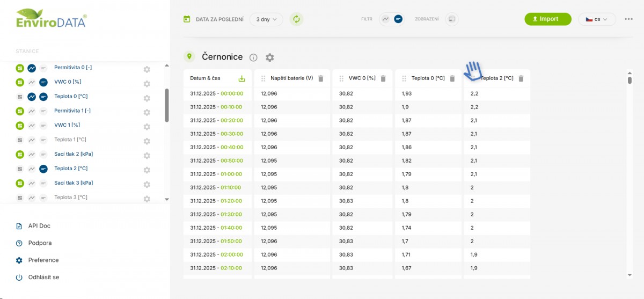Click Odhlásit se to log out
This screenshot has height=299, width=644.
(x=43, y=278)
